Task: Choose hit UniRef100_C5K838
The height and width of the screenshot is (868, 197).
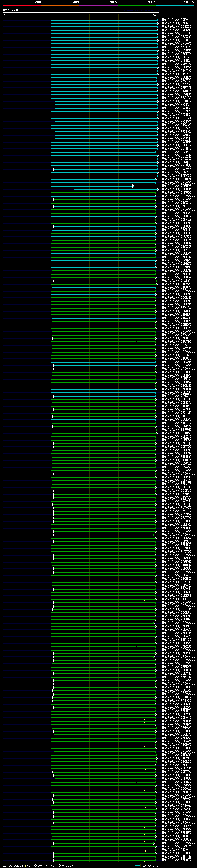Action: [x=176, y=226]
